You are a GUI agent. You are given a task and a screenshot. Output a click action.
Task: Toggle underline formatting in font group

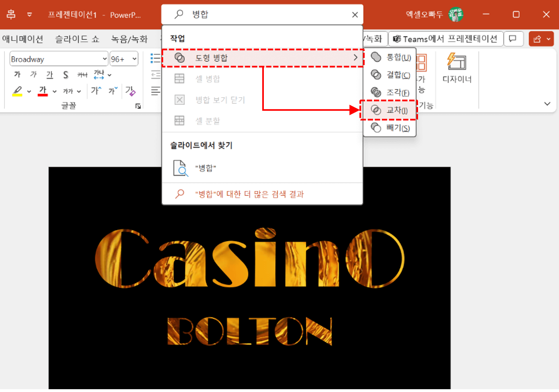pyautogui.click(x=49, y=74)
